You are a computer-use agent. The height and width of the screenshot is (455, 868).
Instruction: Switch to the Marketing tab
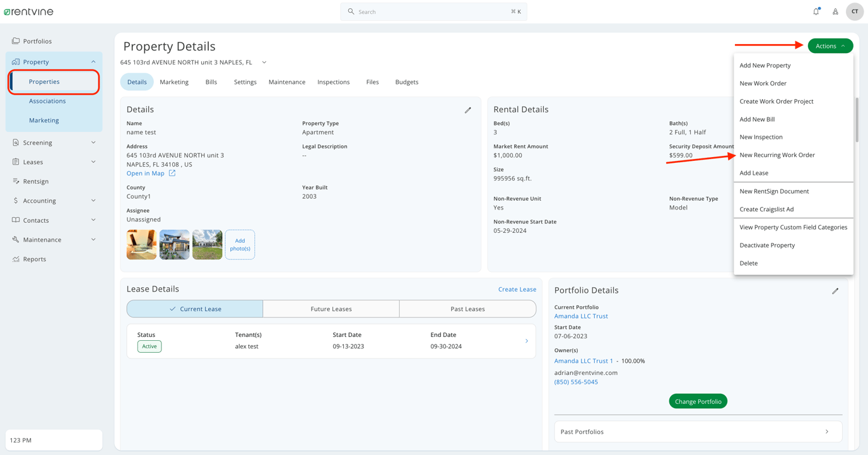(x=174, y=82)
